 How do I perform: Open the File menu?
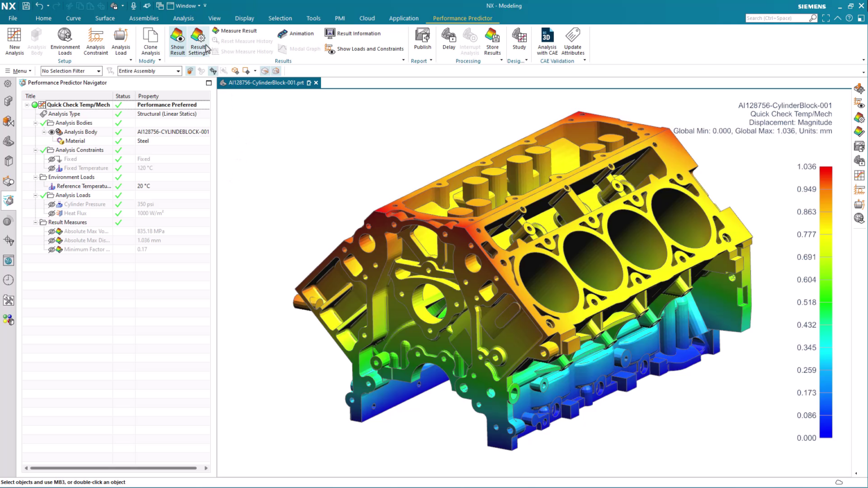tap(13, 18)
